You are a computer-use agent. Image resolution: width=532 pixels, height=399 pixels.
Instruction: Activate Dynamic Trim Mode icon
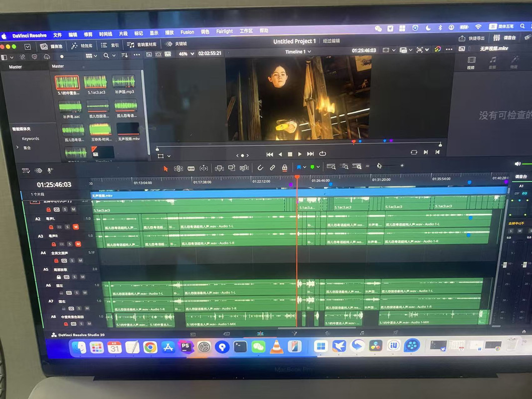point(203,168)
